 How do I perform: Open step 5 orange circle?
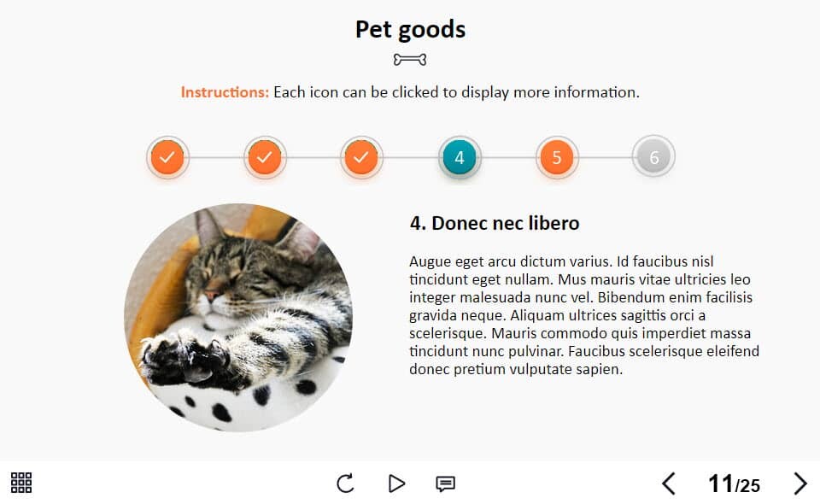point(557,157)
